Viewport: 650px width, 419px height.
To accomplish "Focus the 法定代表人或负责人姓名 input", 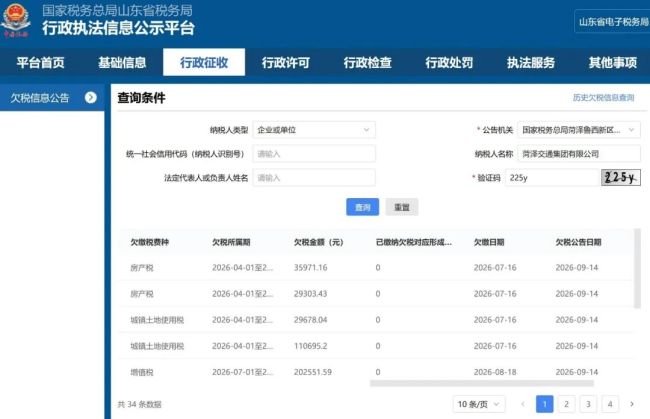I will click(314, 178).
